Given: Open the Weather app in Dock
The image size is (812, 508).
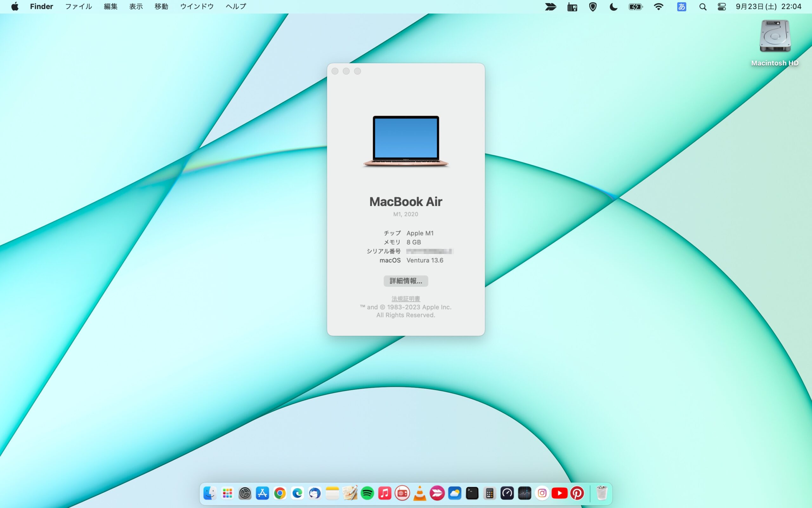Looking at the screenshot, I should tap(455, 493).
